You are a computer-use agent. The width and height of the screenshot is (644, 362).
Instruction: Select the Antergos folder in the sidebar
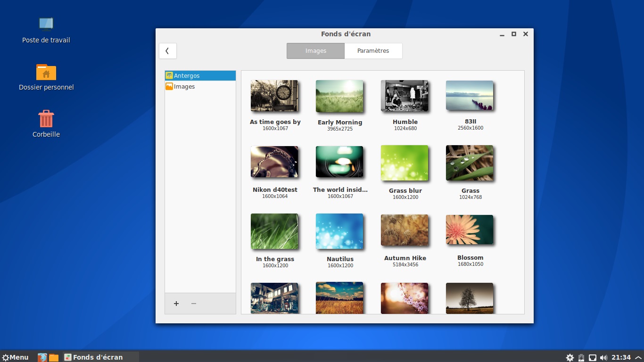click(200, 75)
